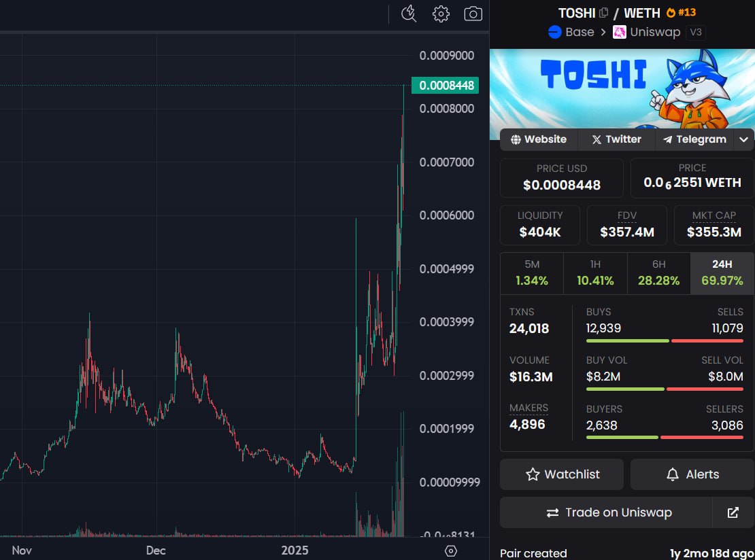Select the 5M timeframe tab

532,273
